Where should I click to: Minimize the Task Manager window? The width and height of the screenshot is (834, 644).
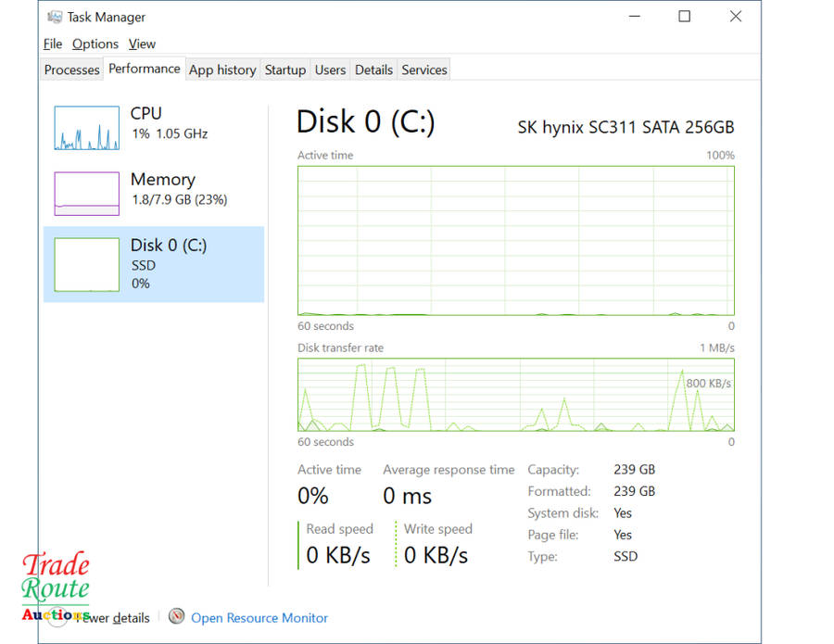(x=634, y=17)
